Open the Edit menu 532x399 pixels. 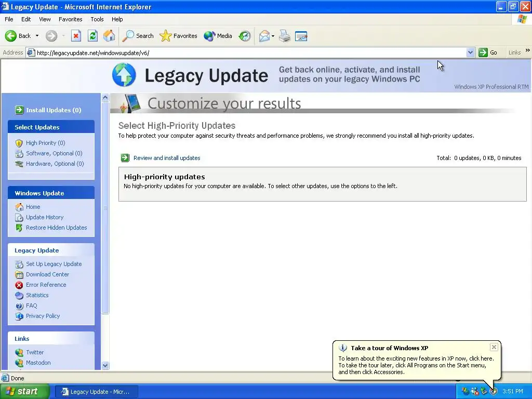pos(26,19)
